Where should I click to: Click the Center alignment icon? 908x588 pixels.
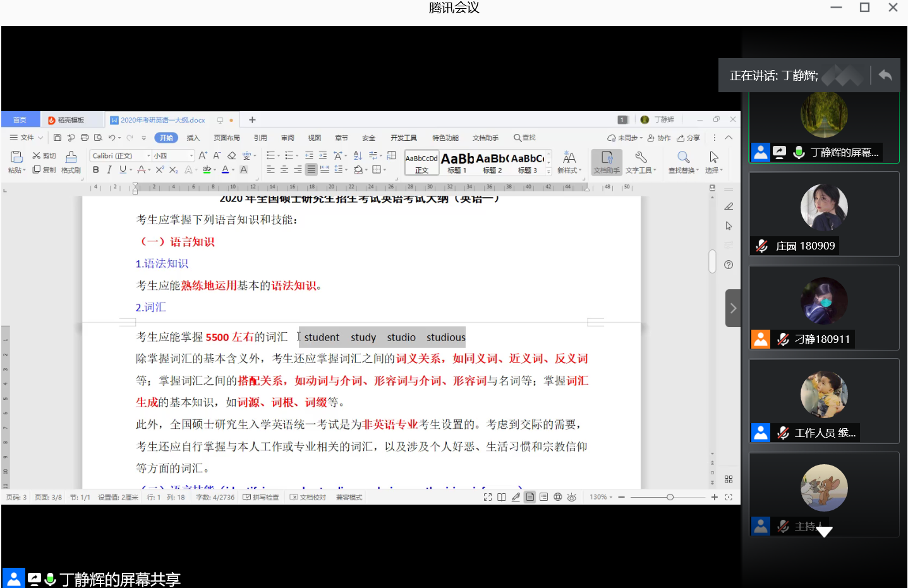284,169
